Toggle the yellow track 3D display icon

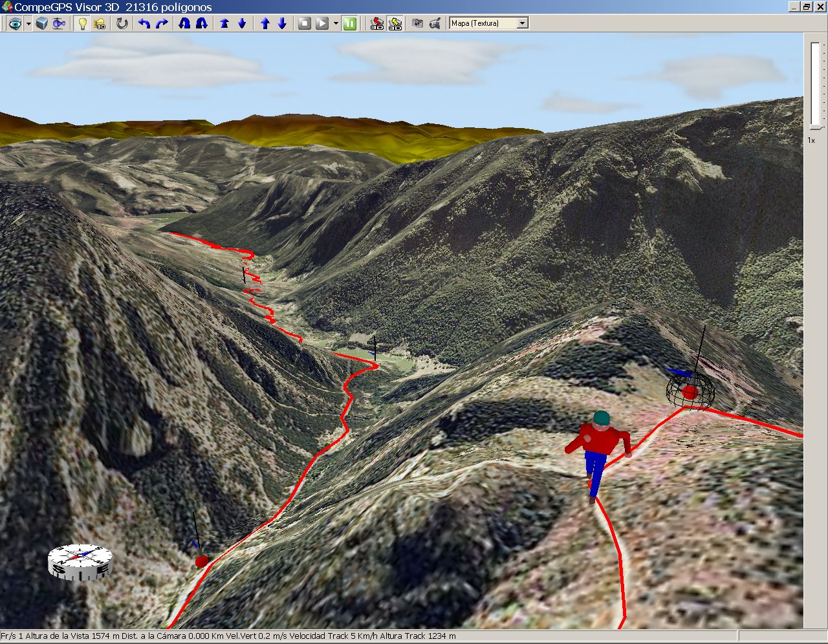(395, 24)
